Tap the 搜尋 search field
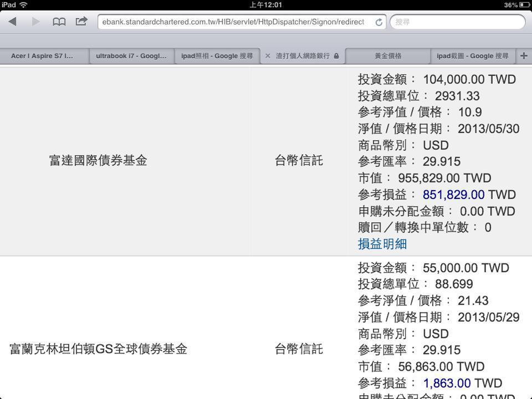Viewport: 532px width, 399px height. [x=457, y=22]
